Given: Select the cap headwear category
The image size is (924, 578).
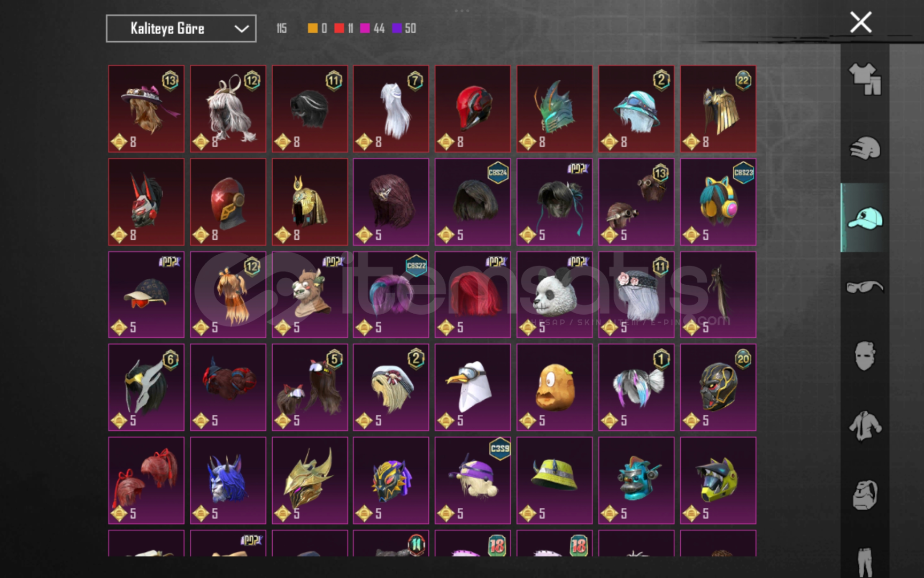Looking at the screenshot, I should pyautogui.click(x=865, y=218).
